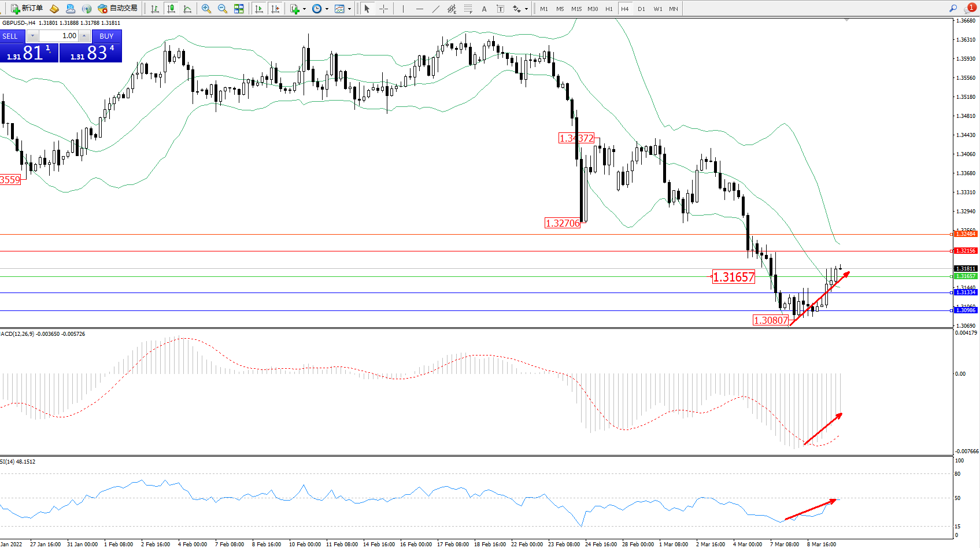Select the Fibonacci Retracement tool
Screen dimensions: 980x548
pos(468,9)
